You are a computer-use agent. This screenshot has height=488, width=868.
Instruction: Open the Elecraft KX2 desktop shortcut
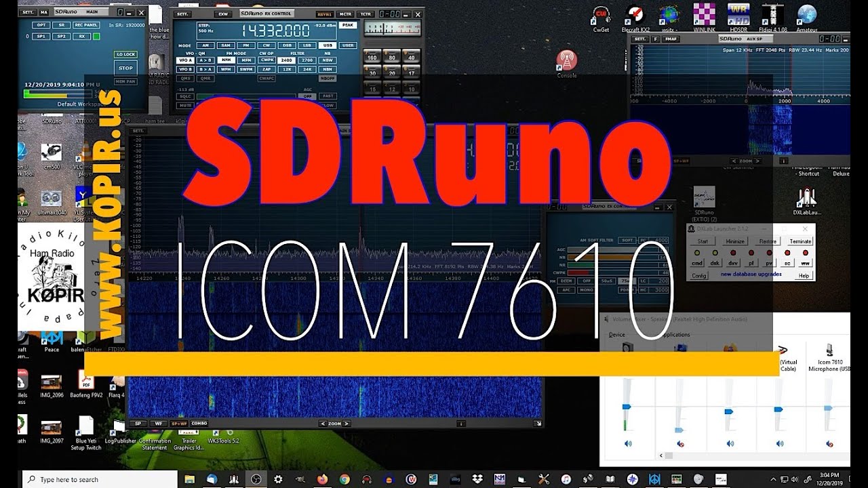tap(635, 18)
